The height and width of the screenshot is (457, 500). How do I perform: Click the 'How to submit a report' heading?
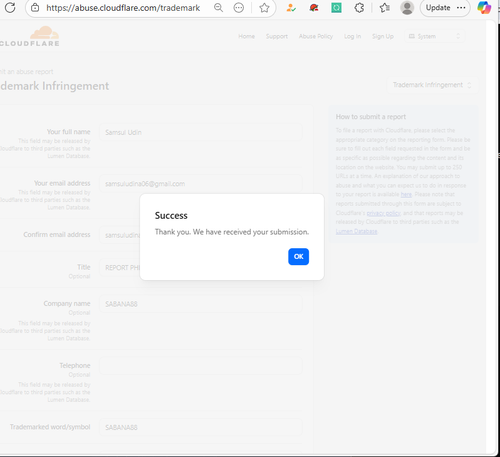(x=371, y=117)
